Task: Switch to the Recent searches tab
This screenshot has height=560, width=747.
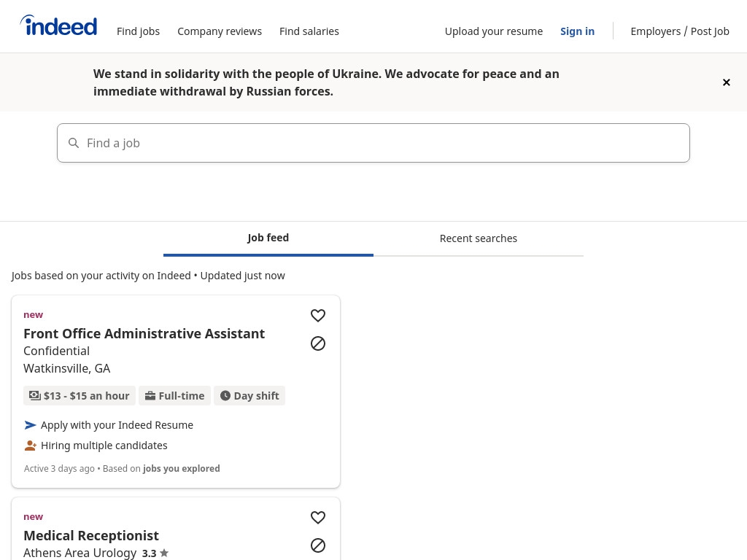Action: (x=479, y=238)
